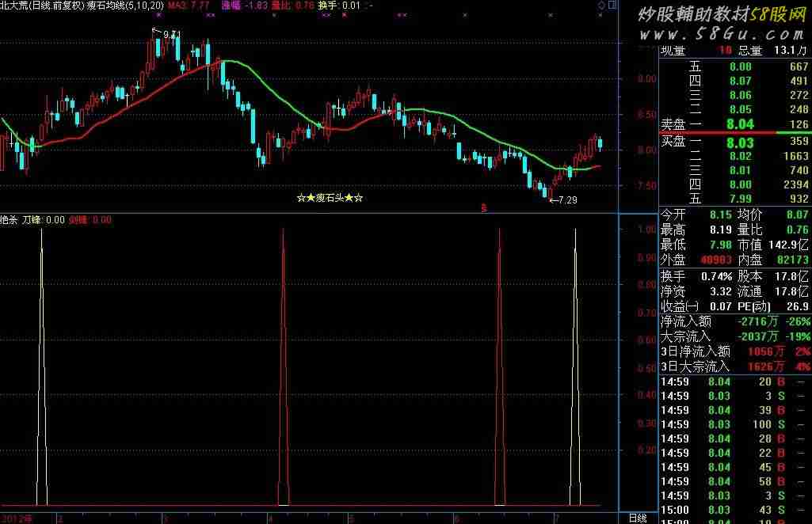This screenshot has width=812, height=524.
Task: Click the red 'S' sell signal marker
Action: pos(483,208)
